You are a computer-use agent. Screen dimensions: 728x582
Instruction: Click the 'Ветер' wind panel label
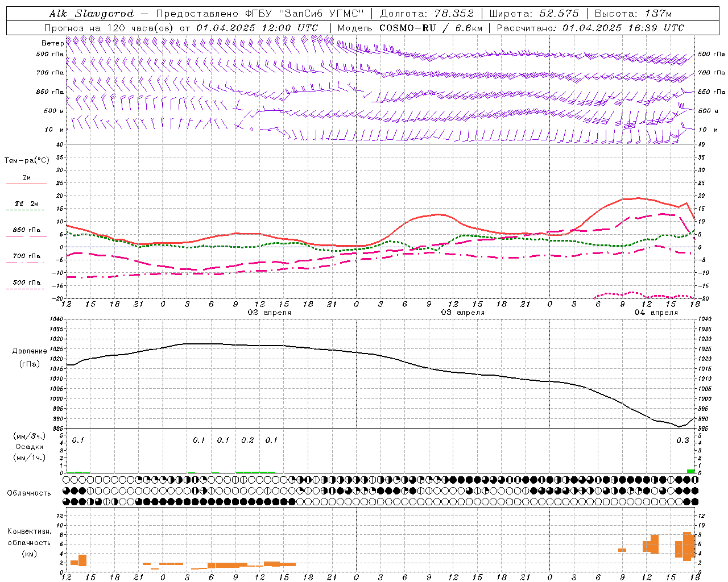(52, 43)
